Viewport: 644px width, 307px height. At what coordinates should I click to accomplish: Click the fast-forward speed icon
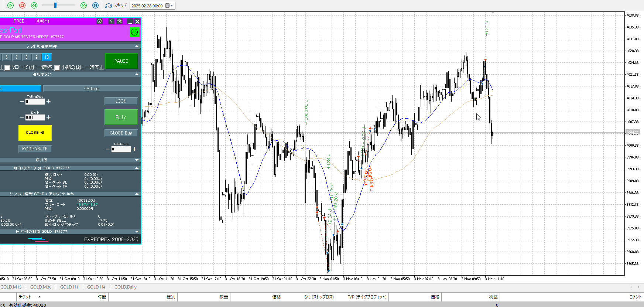click(x=83, y=6)
